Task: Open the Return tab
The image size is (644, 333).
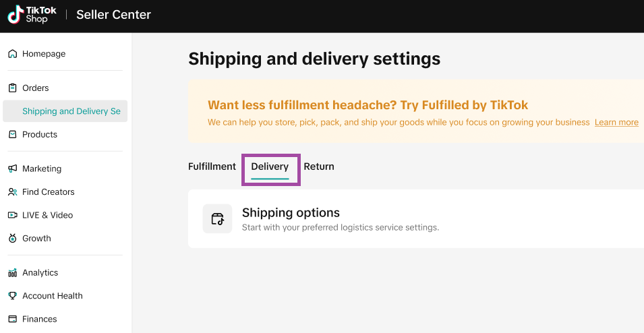Action: click(x=319, y=166)
